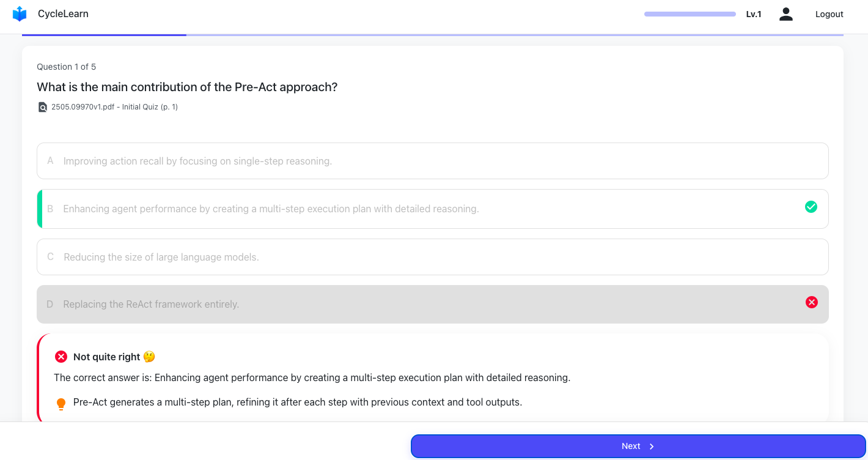Click the orange lightbulb hint icon
868x460 pixels.
(61, 404)
